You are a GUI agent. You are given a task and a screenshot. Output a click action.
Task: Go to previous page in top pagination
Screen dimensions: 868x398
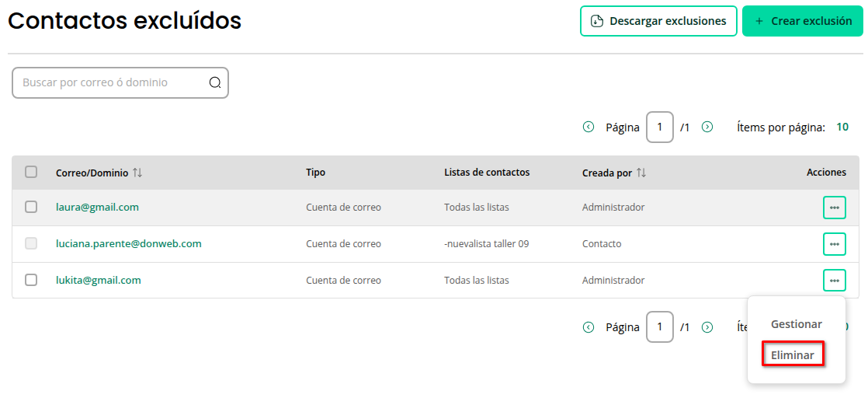[x=589, y=127]
